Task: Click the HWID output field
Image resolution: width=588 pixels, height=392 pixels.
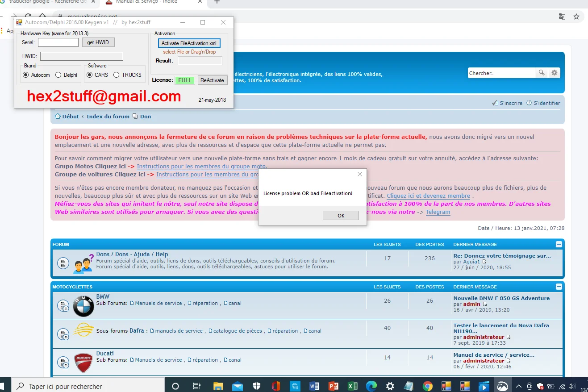Action: 81,56
